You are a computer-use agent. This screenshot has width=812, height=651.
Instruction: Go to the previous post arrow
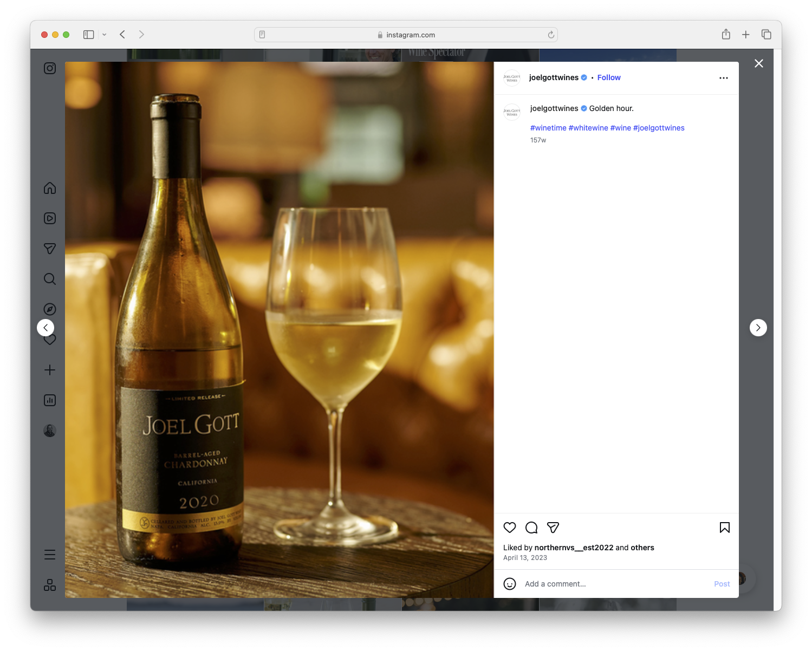point(46,328)
